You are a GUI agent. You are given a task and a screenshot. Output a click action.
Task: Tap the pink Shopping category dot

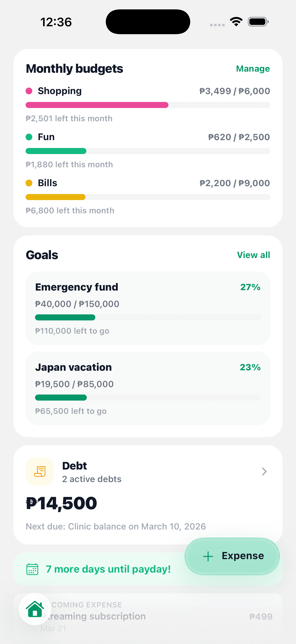click(x=29, y=91)
